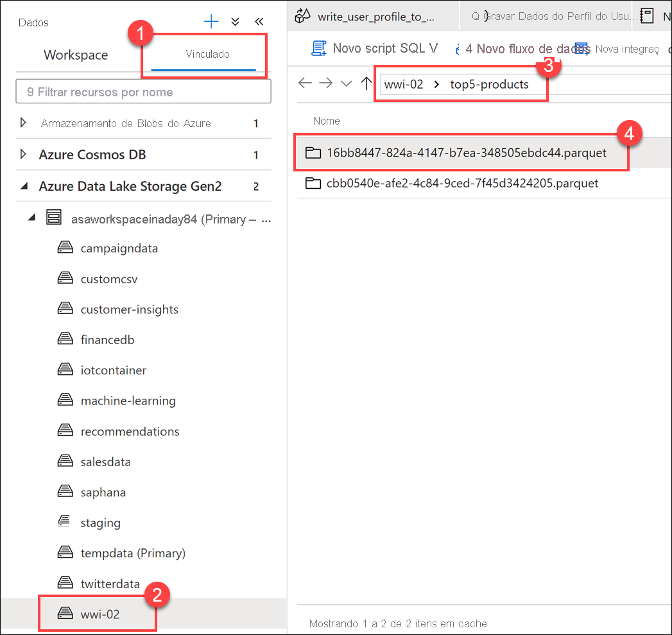
Task: Expand Armazenamento de Blobs do Azure
Action: click(23, 123)
